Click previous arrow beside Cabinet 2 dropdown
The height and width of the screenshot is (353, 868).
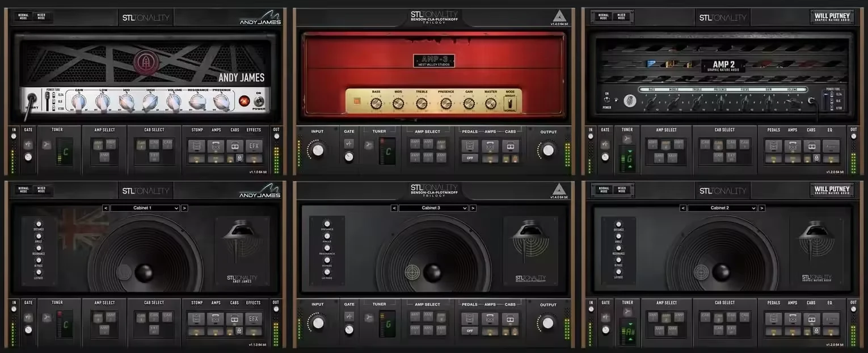coord(682,208)
